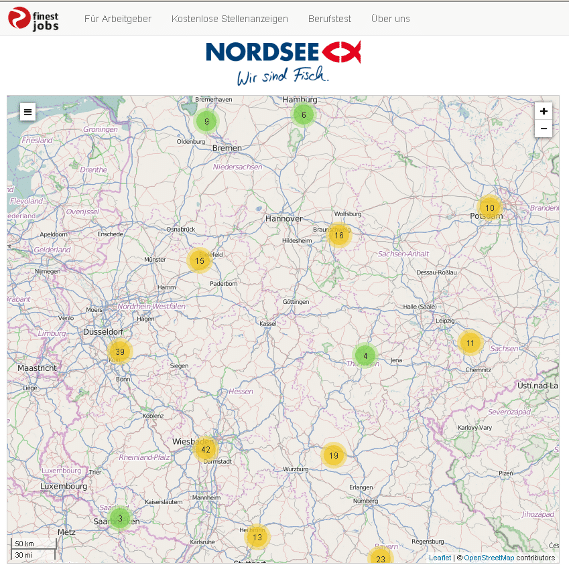The width and height of the screenshot is (569, 565).
Task: Click the Regensburg city label
Action: (x=428, y=541)
